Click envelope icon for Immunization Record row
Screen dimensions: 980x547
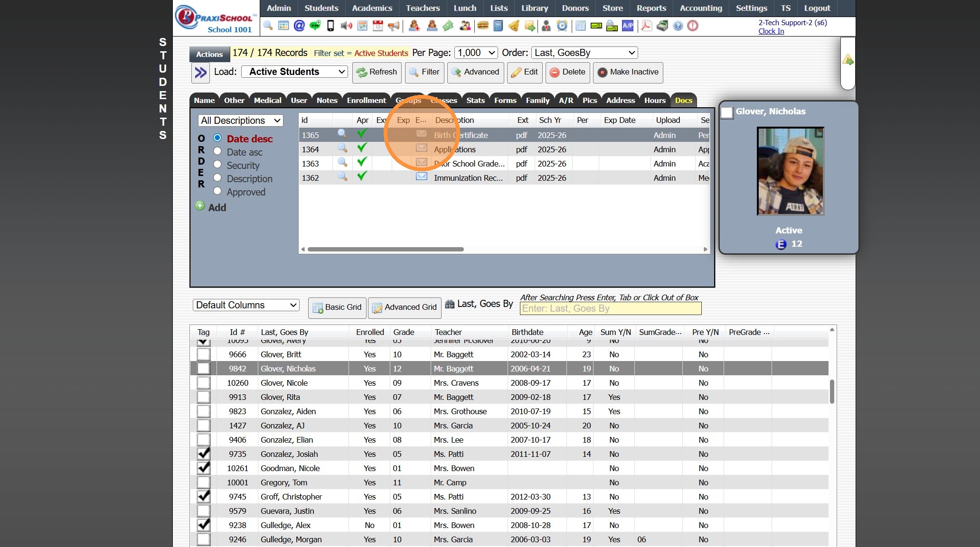[421, 177]
